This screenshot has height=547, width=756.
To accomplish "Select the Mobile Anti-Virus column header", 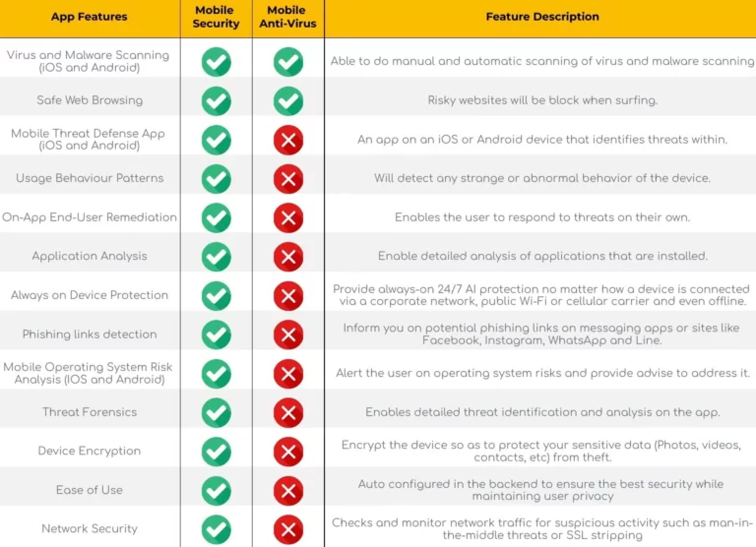I will click(x=287, y=17).
